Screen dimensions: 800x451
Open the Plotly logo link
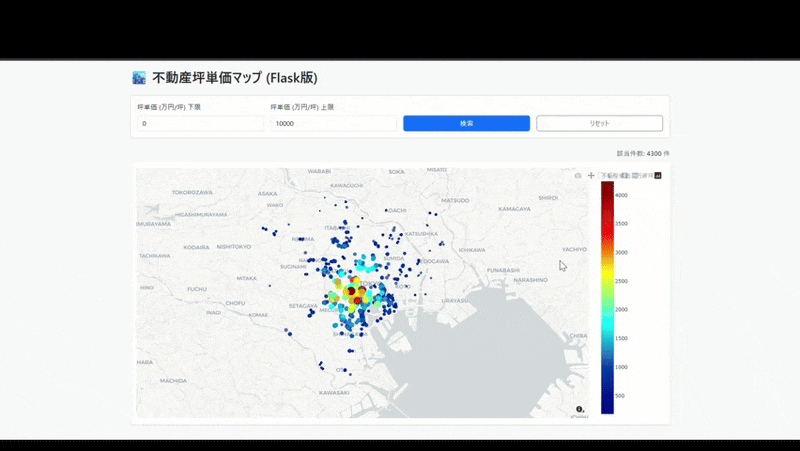658,176
